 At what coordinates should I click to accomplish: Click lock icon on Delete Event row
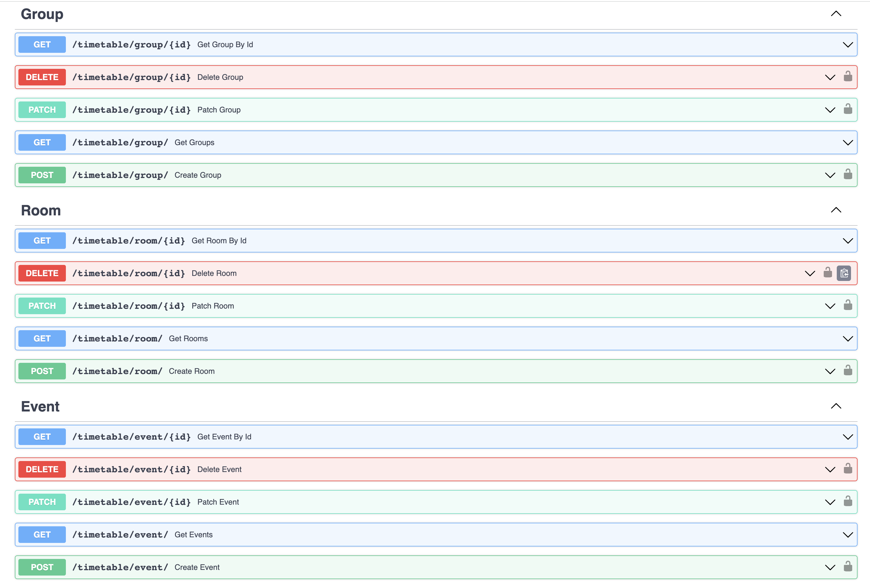point(847,469)
